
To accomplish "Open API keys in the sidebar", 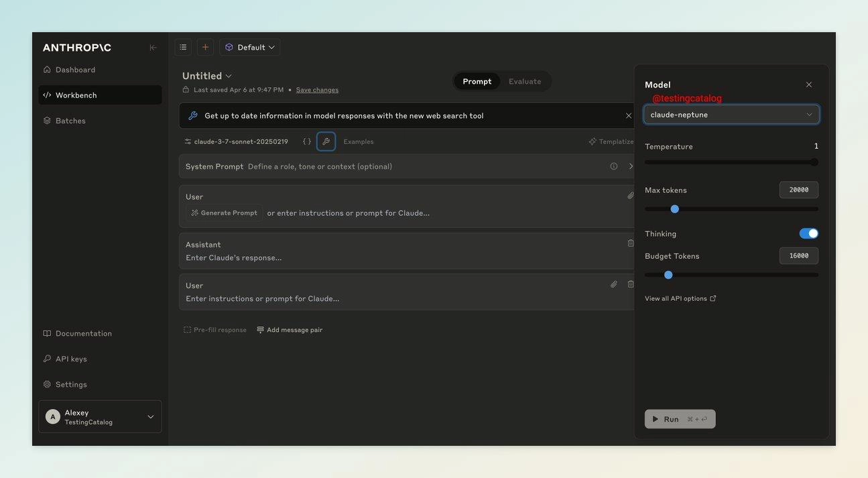I will click(100, 359).
